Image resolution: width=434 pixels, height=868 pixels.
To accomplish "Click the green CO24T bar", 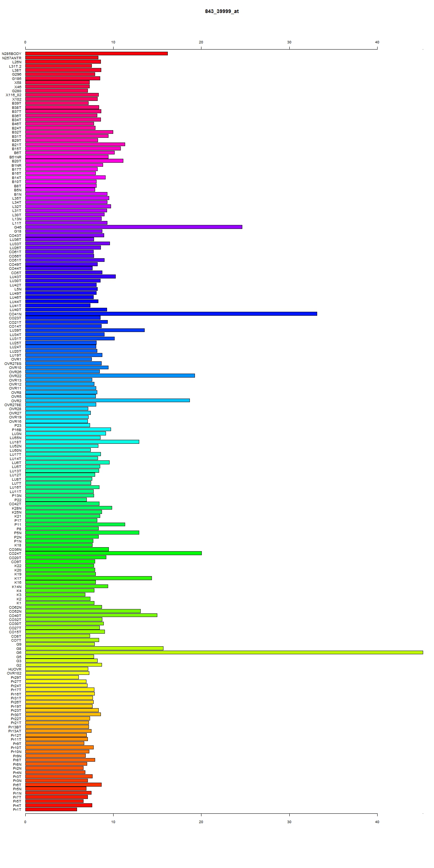I will pyautogui.click(x=113, y=553).
